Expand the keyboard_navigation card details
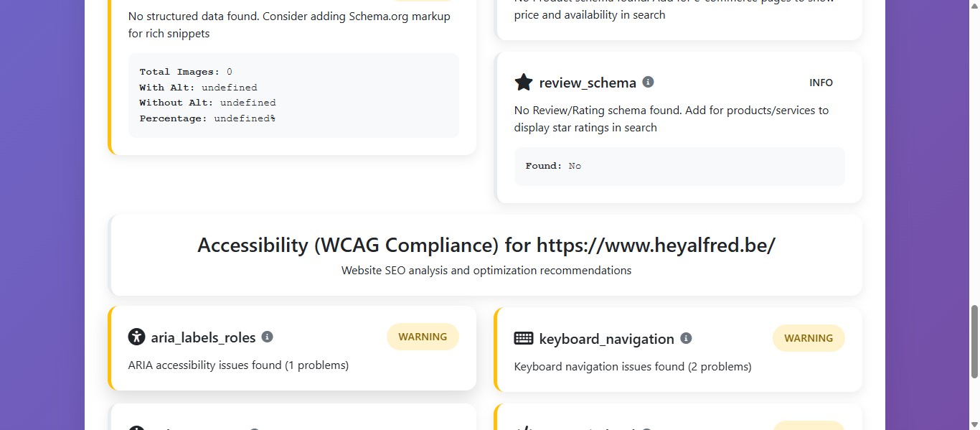This screenshot has width=980, height=430. tap(679, 350)
